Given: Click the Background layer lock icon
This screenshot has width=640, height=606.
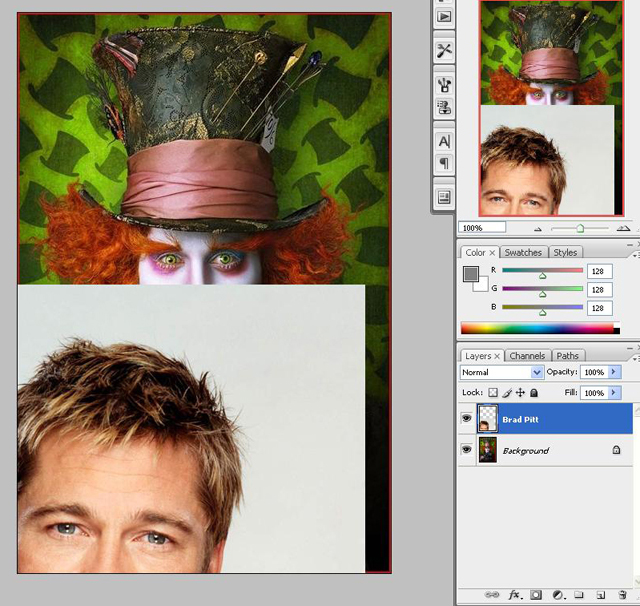Looking at the screenshot, I should (x=616, y=450).
